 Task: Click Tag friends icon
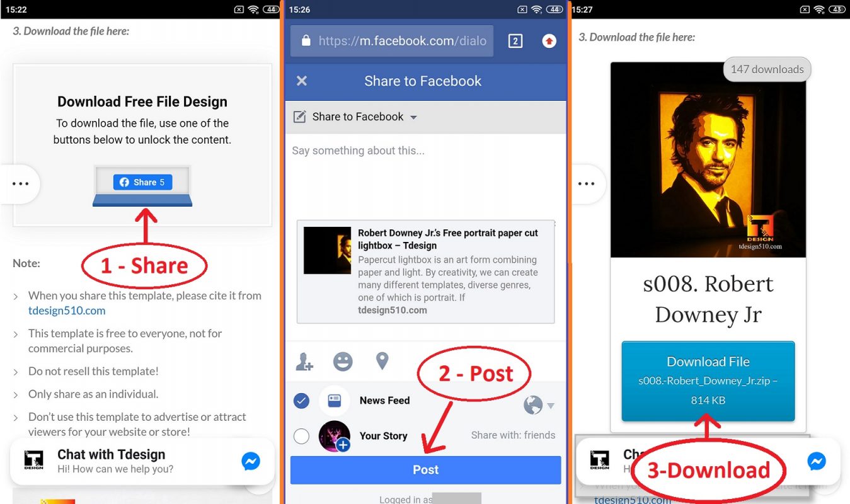pos(304,362)
